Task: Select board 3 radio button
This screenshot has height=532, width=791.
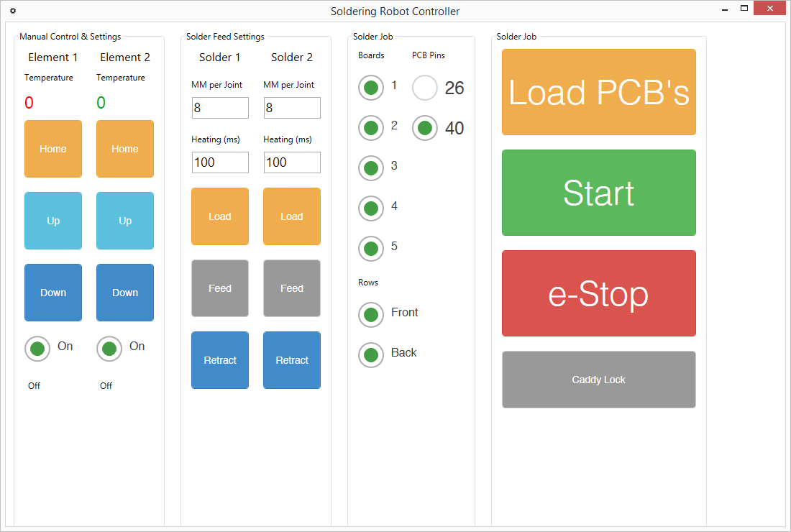Action: pos(371,168)
